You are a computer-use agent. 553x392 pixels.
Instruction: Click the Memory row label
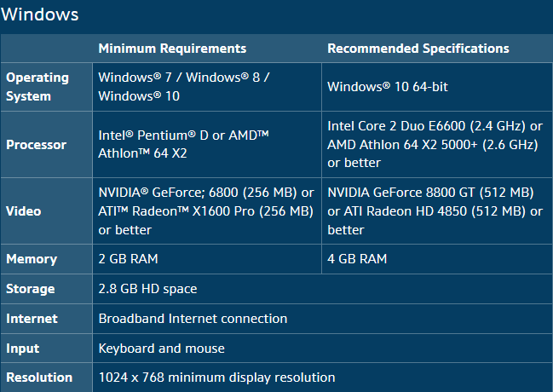pos(32,259)
